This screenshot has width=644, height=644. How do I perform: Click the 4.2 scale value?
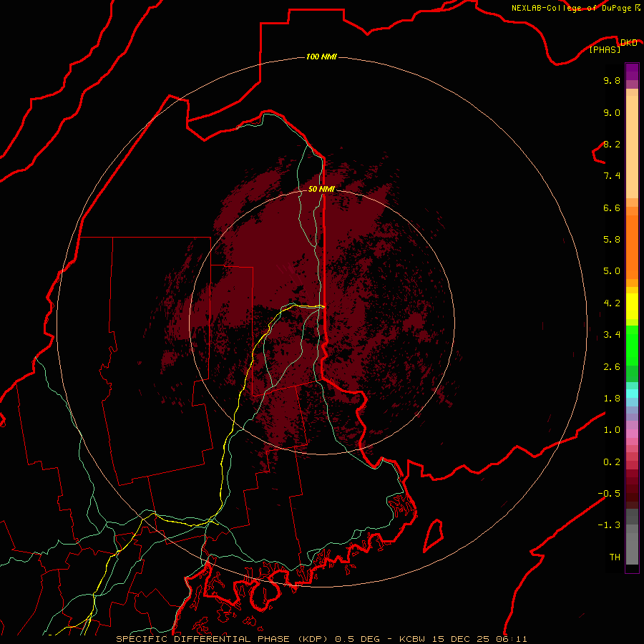click(612, 303)
